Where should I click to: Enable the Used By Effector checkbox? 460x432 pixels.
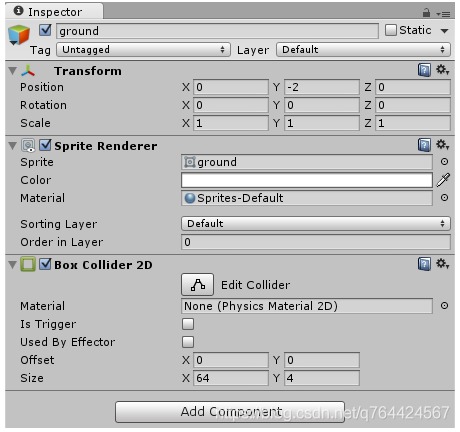click(188, 342)
